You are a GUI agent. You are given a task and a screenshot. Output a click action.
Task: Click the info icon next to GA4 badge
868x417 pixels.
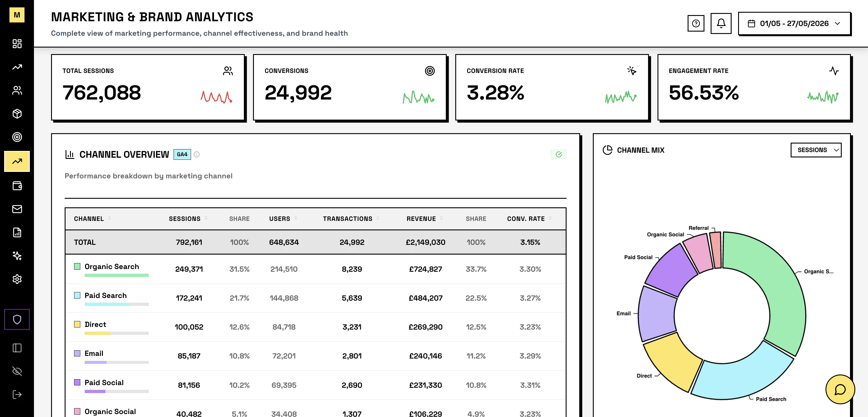point(196,154)
